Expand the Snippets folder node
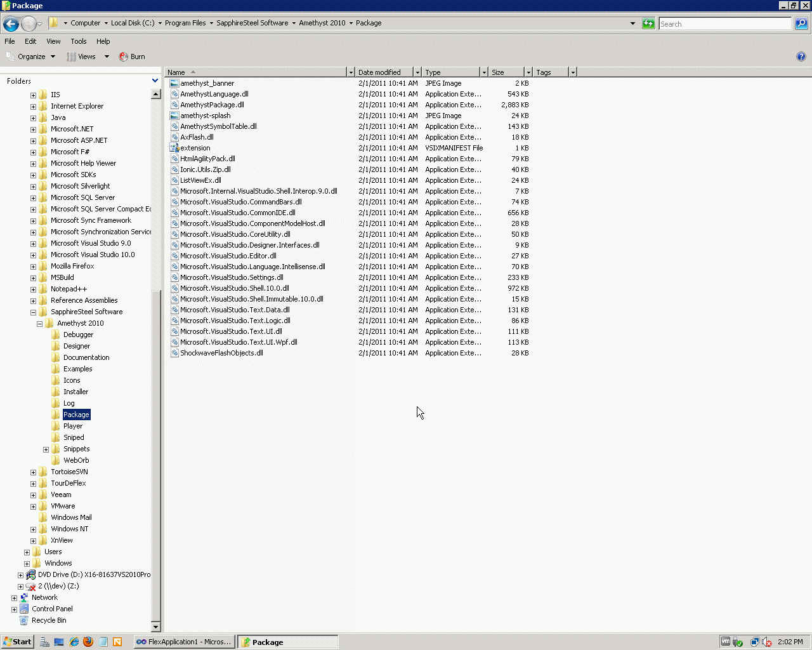Screen dimensions: 812x650 pyautogui.click(x=46, y=449)
